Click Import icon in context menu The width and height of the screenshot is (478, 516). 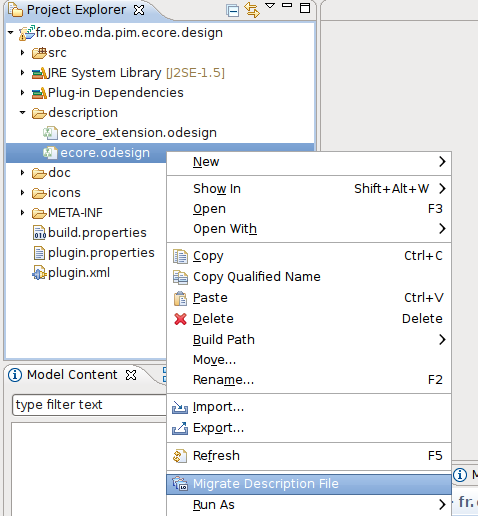tap(180, 407)
